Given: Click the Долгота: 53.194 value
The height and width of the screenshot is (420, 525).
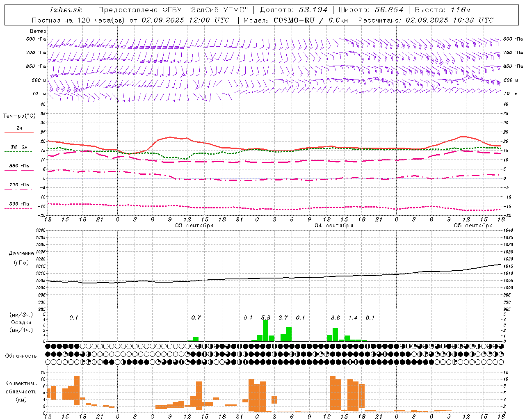Looking at the screenshot, I should 294,10.
